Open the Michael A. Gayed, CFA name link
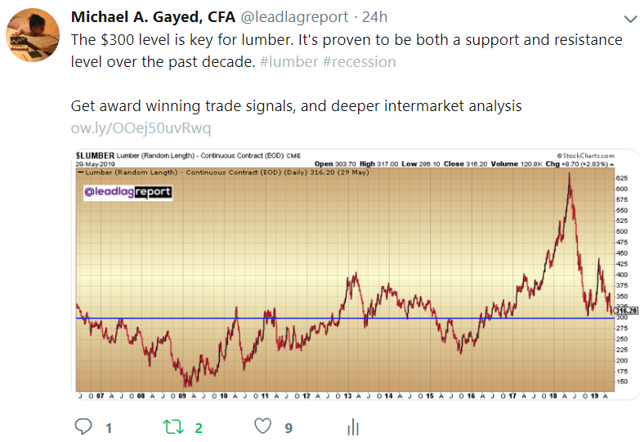The width and height of the screenshot is (640, 442). click(x=153, y=17)
